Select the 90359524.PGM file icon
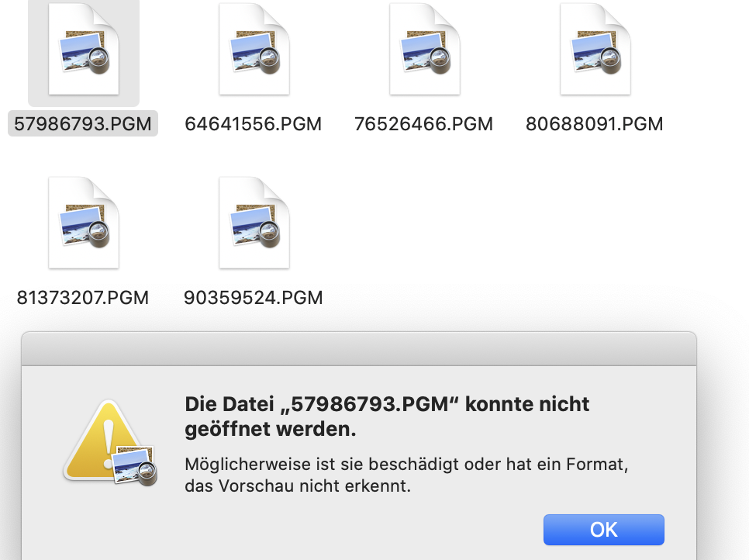The image size is (749, 560). click(254, 223)
